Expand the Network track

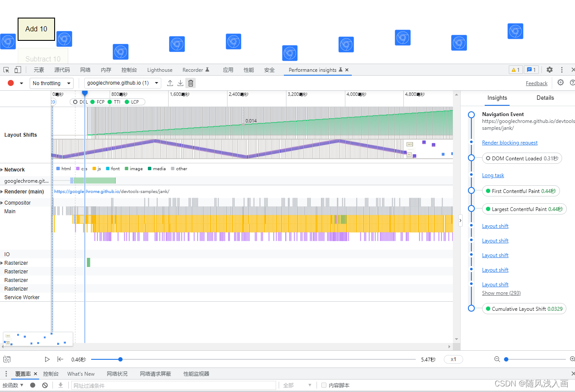[2, 170]
